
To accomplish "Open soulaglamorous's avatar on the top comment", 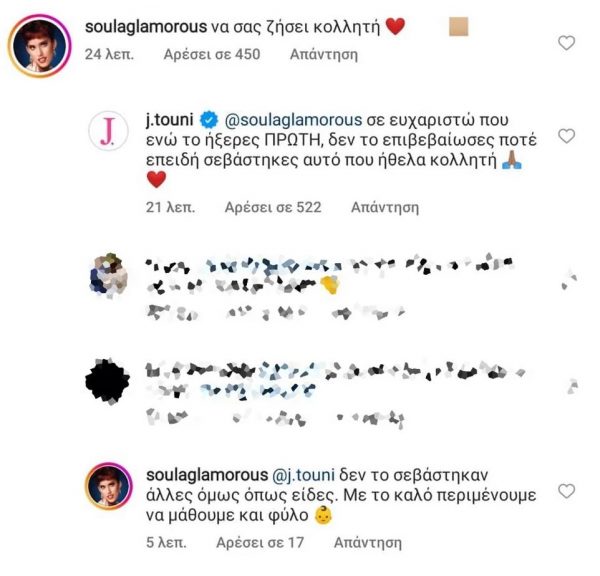I will pos(39,46).
